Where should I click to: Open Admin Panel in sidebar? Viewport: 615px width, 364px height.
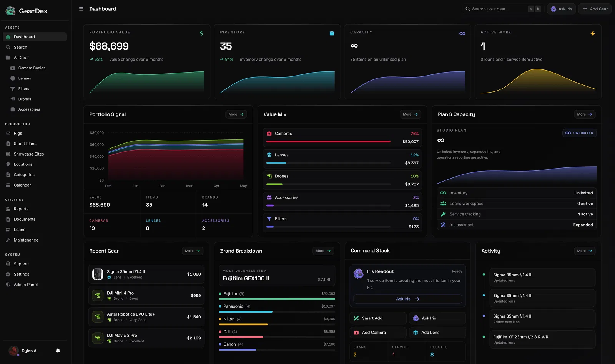tap(35, 285)
